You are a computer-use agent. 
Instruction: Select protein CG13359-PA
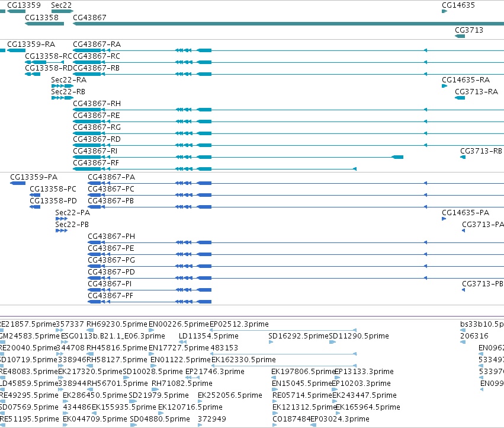pyautogui.click(x=18, y=183)
